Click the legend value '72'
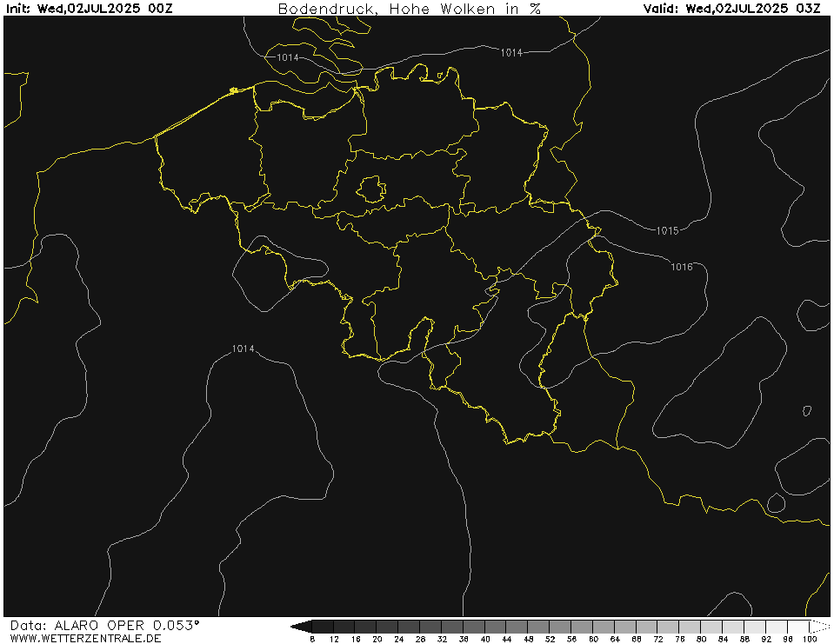The height and width of the screenshot is (644, 834). (x=658, y=639)
